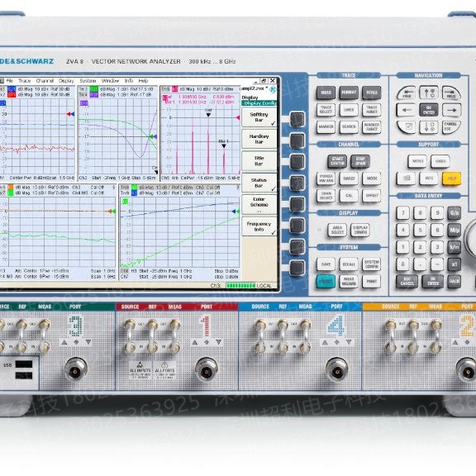Push the physical softkey beside Softkey Bar

(x=297, y=119)
